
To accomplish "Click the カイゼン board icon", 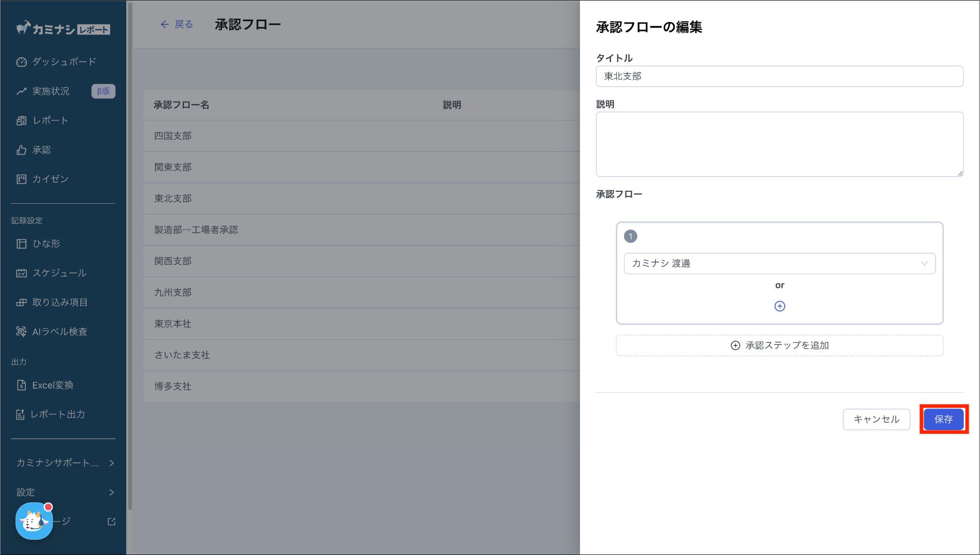I will pos(21,179).
